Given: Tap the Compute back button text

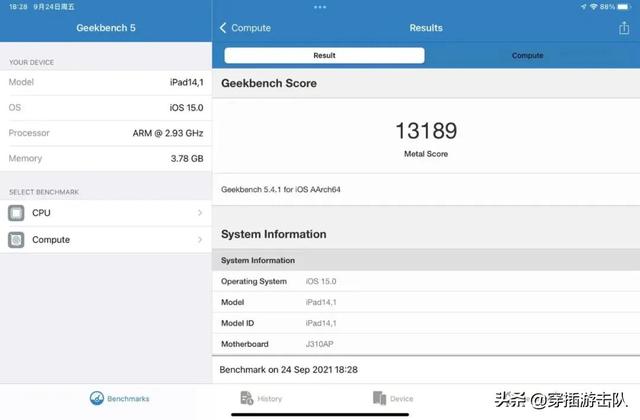Looking at the screenshot, I should 251,28.
